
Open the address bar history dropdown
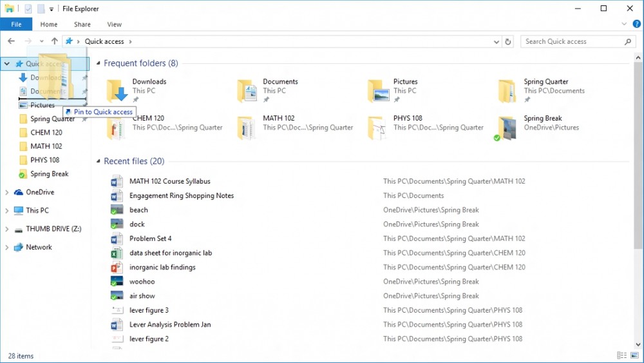496,41
